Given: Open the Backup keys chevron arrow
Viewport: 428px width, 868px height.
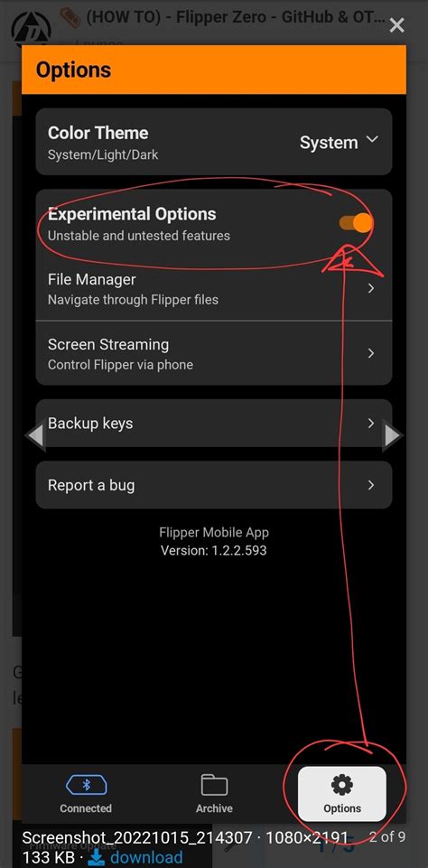Looking at the screenshot, I should 371,424.
